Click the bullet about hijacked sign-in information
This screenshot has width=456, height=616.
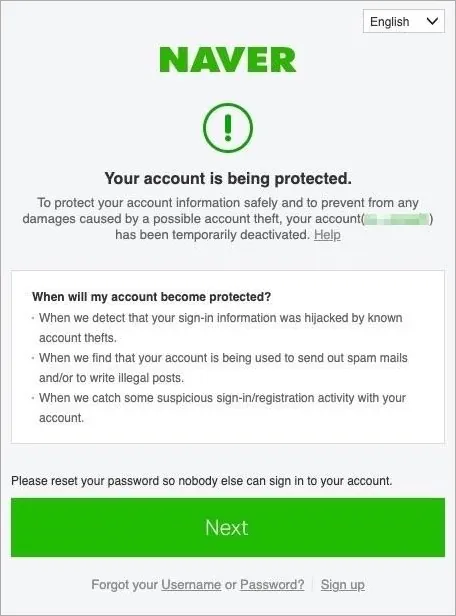(220, 328)
